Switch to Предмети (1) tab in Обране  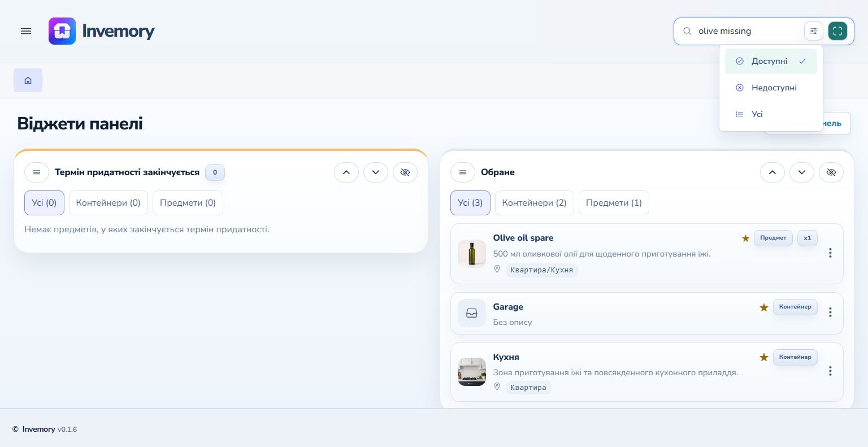pyautogui.click(x=614, y=203)
